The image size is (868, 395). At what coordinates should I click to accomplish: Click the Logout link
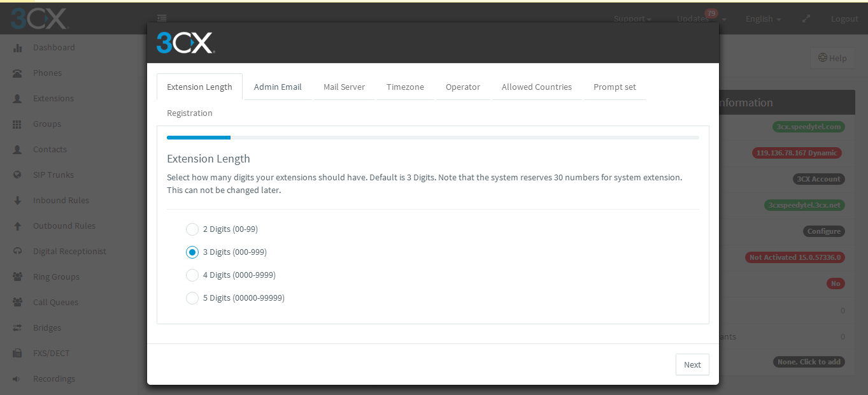(x=844, y=19)
